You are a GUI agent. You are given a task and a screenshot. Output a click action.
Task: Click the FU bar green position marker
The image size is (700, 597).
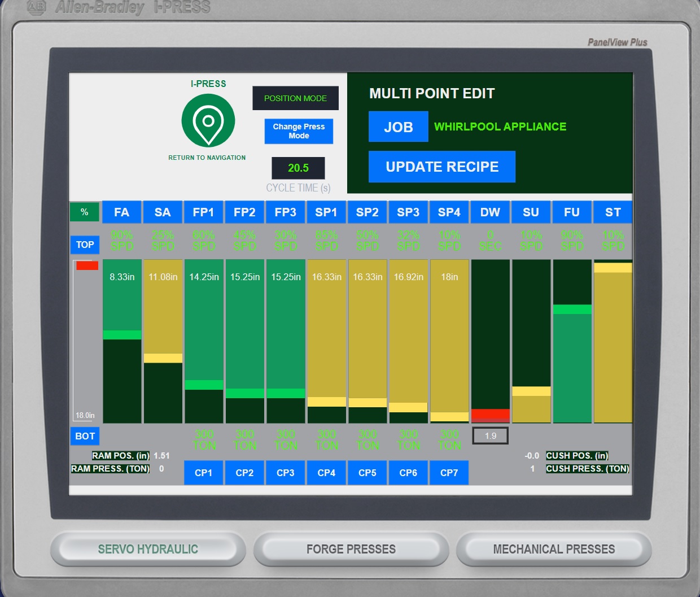572,310
